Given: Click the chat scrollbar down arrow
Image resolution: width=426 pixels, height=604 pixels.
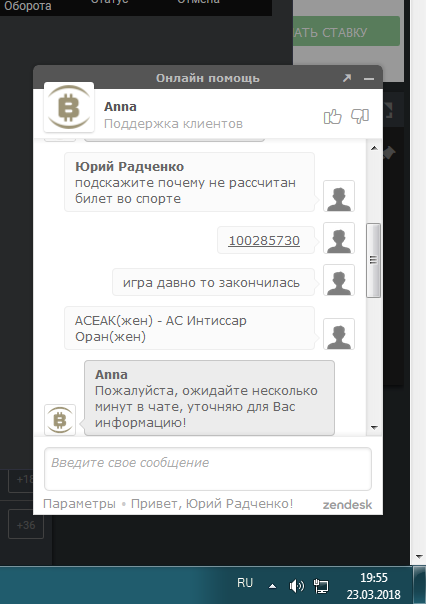Looking at the screenshot, I should [x=374, y=428].
